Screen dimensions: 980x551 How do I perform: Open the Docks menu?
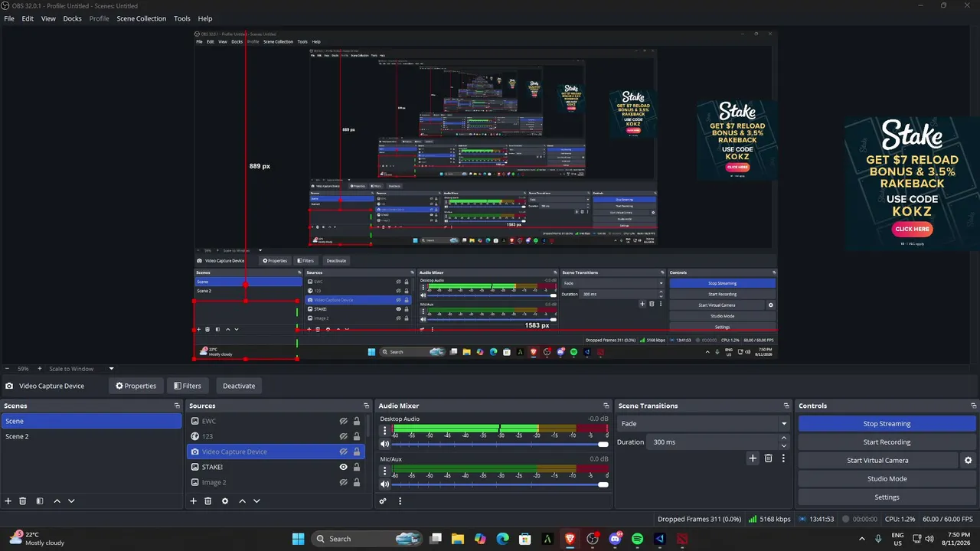72,18
